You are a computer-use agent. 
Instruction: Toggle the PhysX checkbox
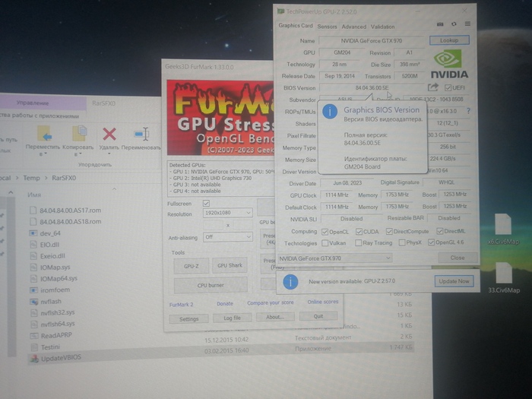tap(402, 242)
